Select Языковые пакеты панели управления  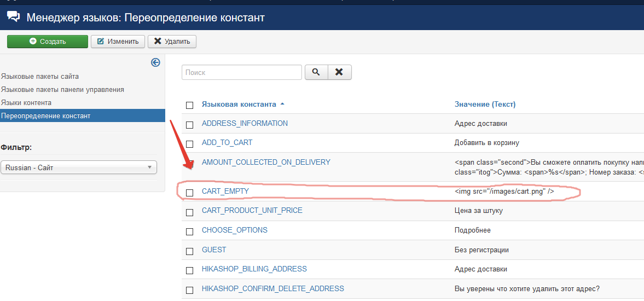click(62, 89)
